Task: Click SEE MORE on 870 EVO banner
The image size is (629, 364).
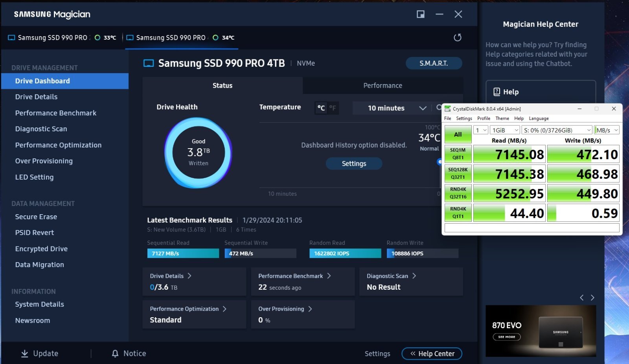Action: [x=507, y=337]
